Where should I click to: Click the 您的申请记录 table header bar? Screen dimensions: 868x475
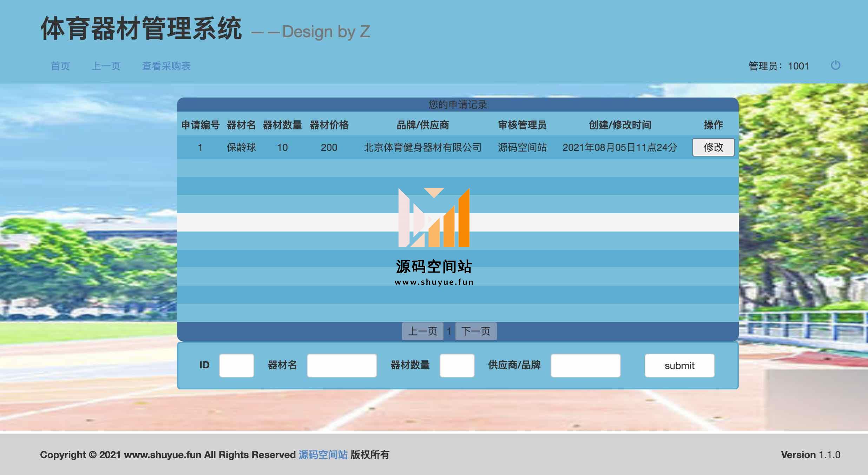458,105
